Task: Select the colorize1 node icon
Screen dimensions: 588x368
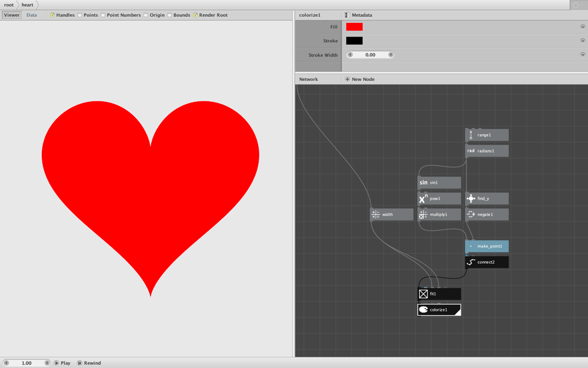Action: pyautogui.click(x=423, y=310)
